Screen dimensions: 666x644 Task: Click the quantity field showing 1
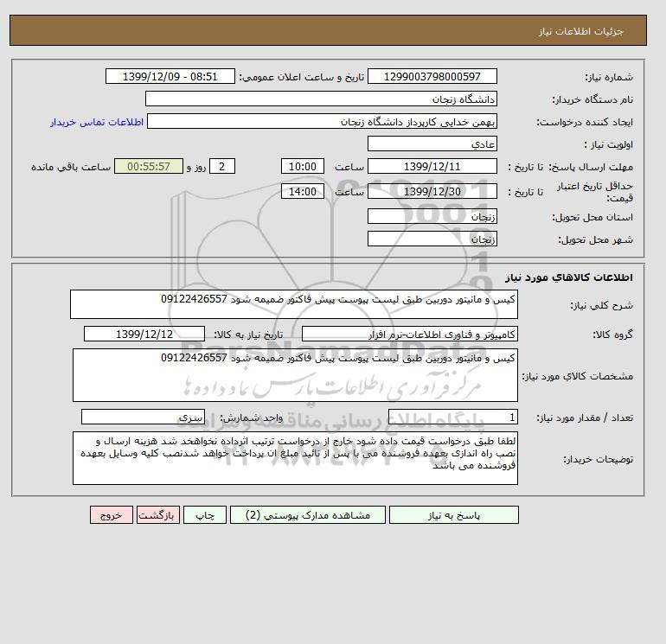point(452,418)
